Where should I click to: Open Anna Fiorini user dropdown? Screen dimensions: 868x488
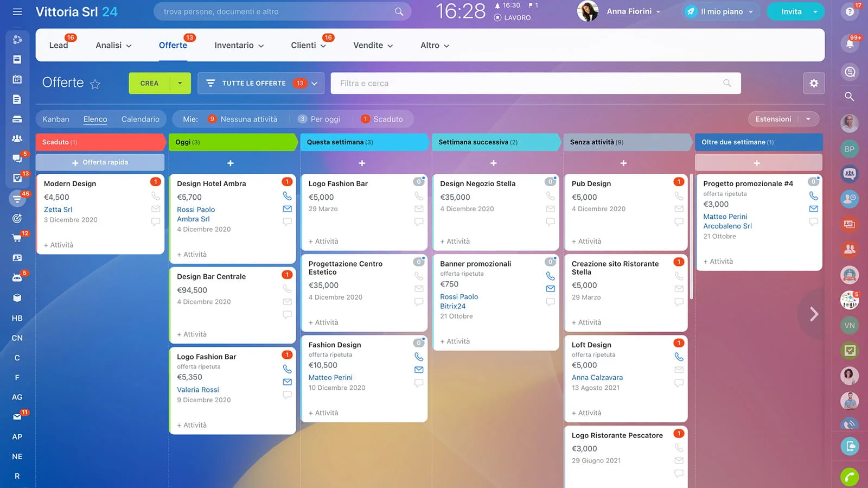coord(634,11)
